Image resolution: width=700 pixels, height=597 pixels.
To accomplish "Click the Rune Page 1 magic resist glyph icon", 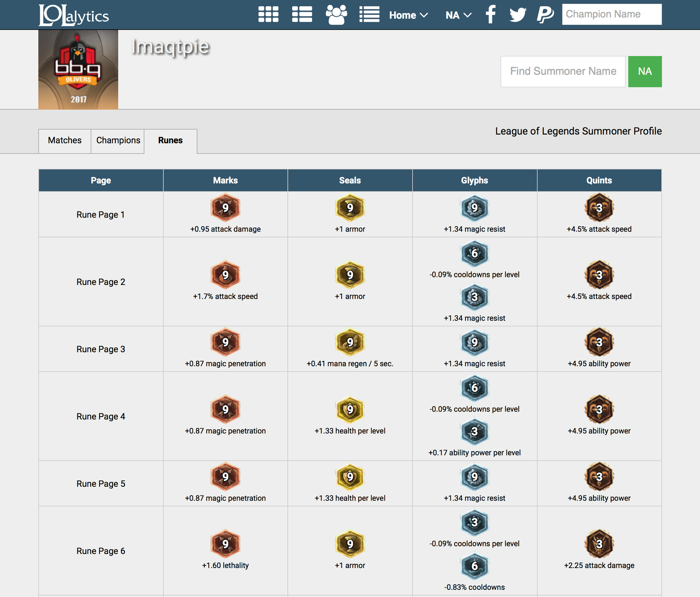I will tap(474, 207).
